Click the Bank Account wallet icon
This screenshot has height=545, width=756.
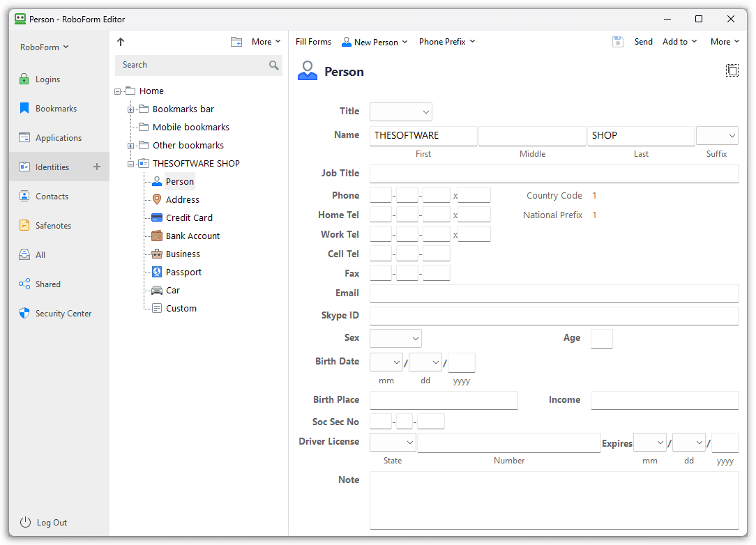click(157, 236)
